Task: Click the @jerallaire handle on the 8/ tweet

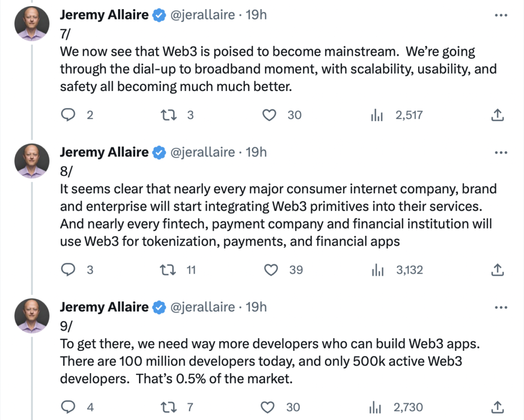Action: (x=202, y=152)
